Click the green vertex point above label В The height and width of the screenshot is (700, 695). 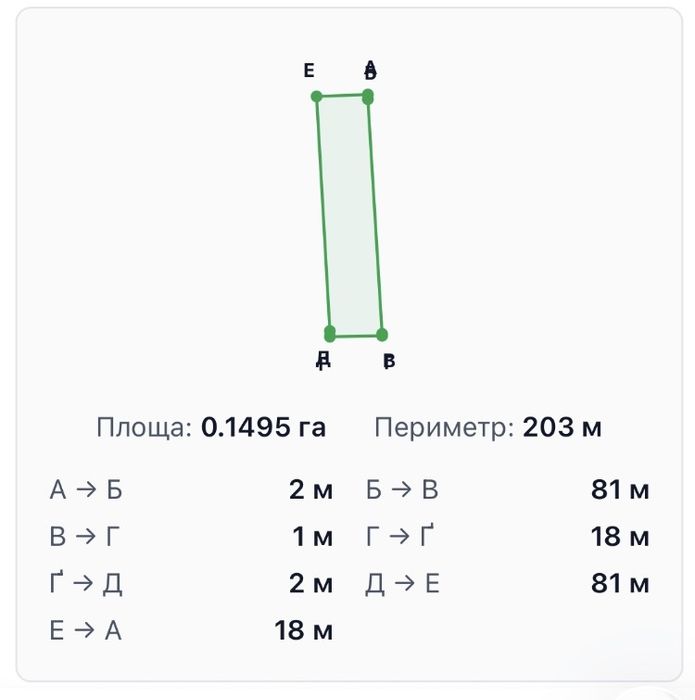click(382, 334)
